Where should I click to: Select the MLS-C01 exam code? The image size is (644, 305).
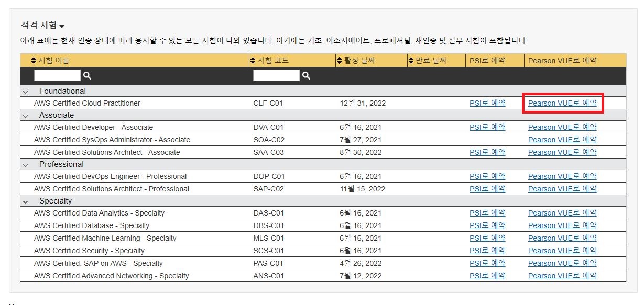[269, 238]
